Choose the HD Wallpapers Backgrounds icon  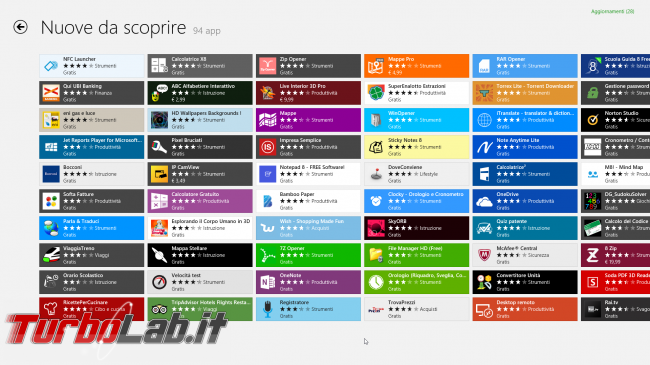point(159,120)
